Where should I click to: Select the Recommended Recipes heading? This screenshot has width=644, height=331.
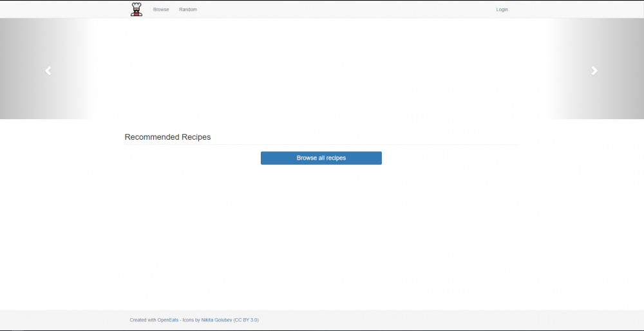(x=167, y=137)
